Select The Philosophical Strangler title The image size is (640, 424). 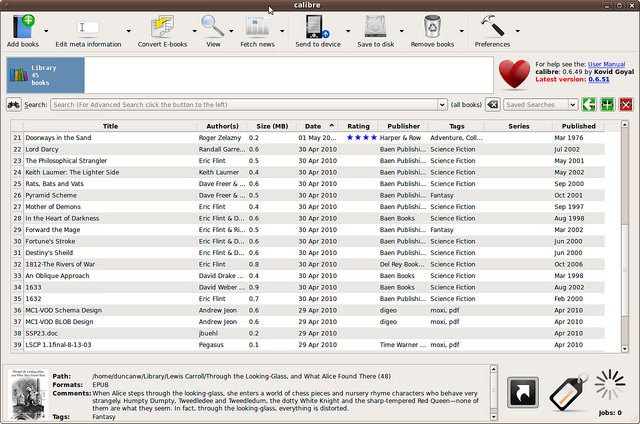click(66, 161)
